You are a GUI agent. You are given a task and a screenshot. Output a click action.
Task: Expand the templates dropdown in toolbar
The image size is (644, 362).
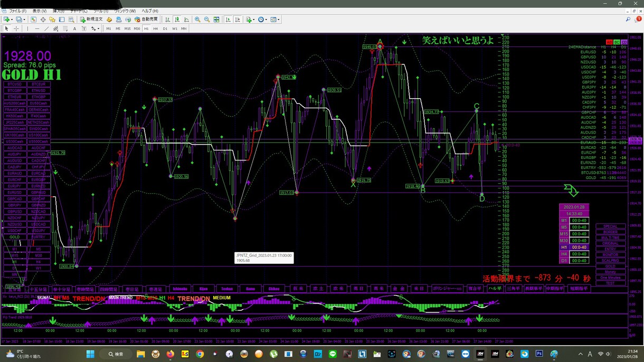279,20
